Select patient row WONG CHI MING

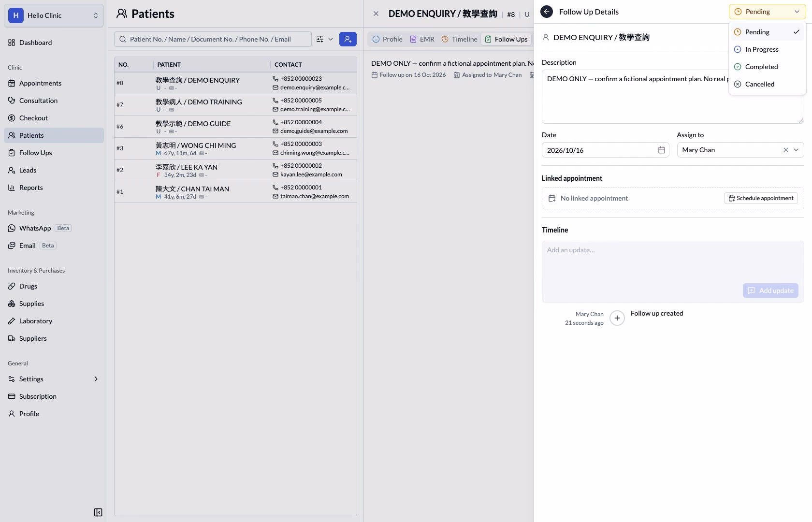pos(235,148)
